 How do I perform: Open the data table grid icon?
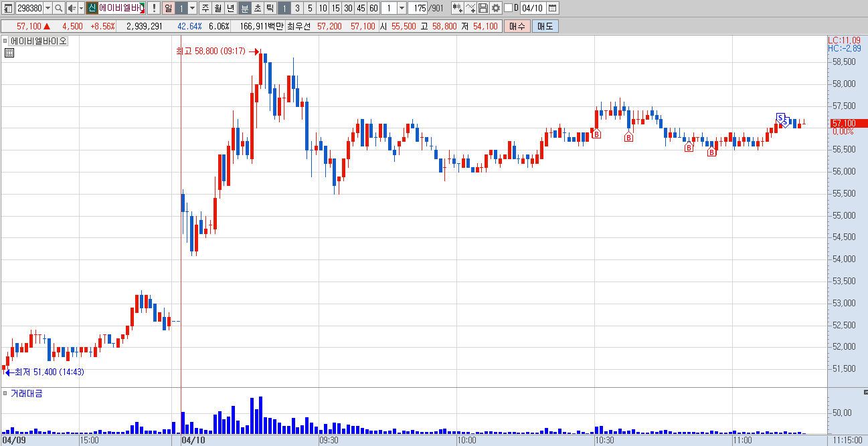coord(9,53)
